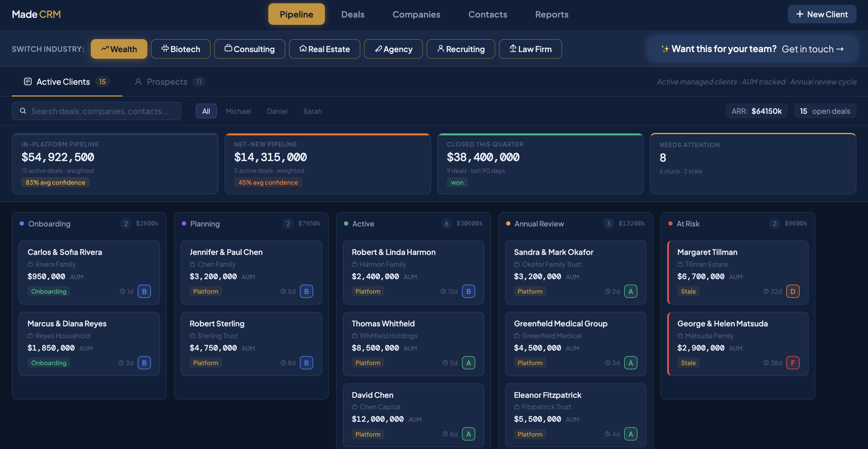Click briefcase icon next to Tillman Estate

point(680,264)
